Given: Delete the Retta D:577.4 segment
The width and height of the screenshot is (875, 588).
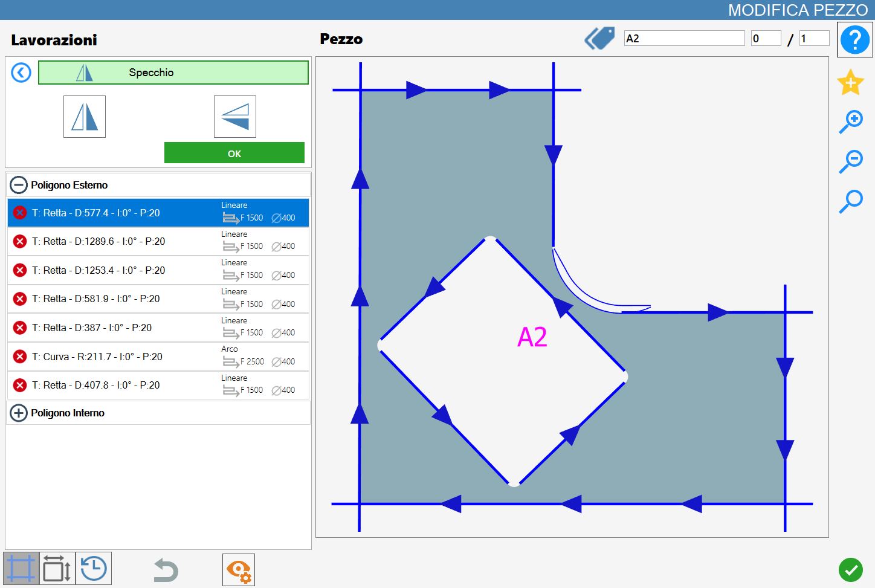Looking at the screenshot, I should tap(20, 213).
